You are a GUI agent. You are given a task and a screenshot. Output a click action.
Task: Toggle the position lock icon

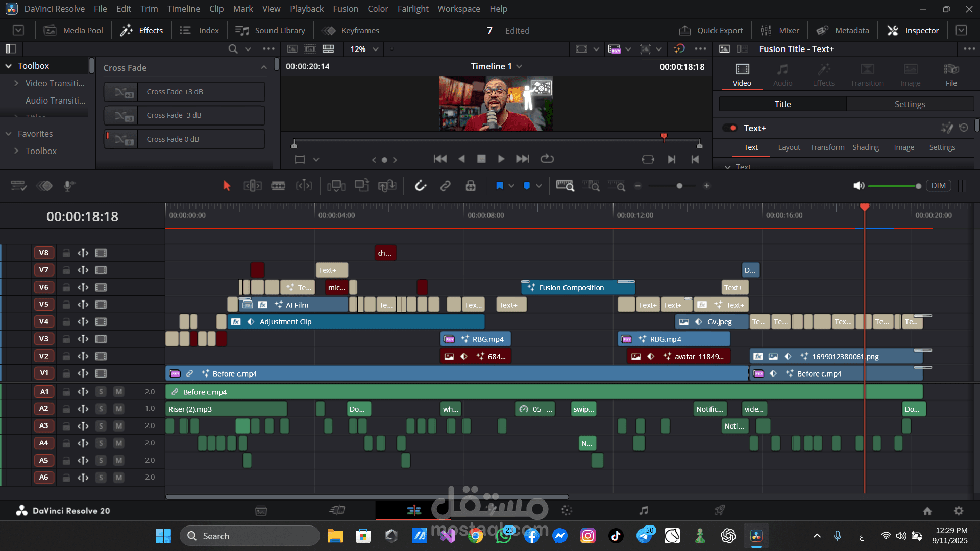471,186
